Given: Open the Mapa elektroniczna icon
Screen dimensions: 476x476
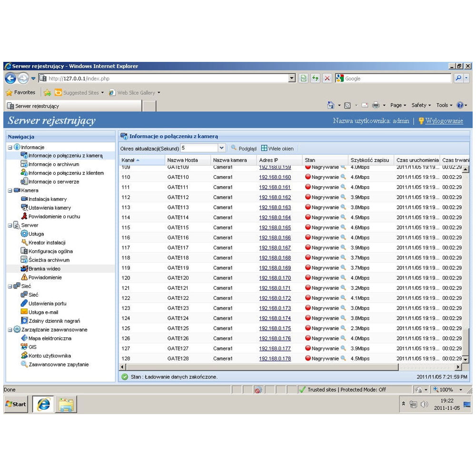Looking at the screenshot, I should point(24,338).
